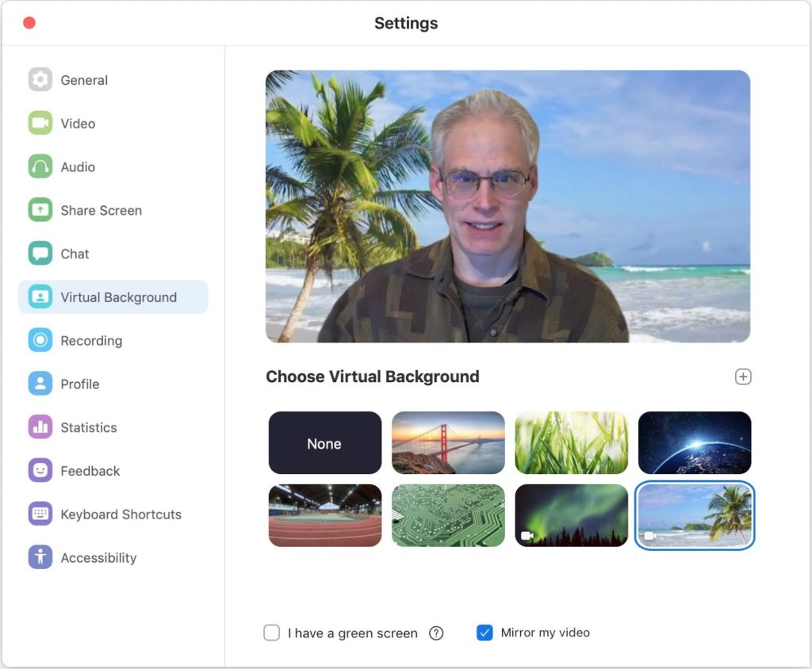
Task: Open the Keyboard Shortcuts section
Action: tap(121, 514)
